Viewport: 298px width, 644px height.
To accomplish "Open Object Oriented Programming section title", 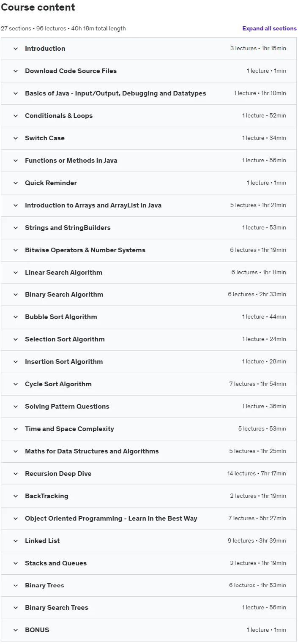I will click(x=111, y=518).
